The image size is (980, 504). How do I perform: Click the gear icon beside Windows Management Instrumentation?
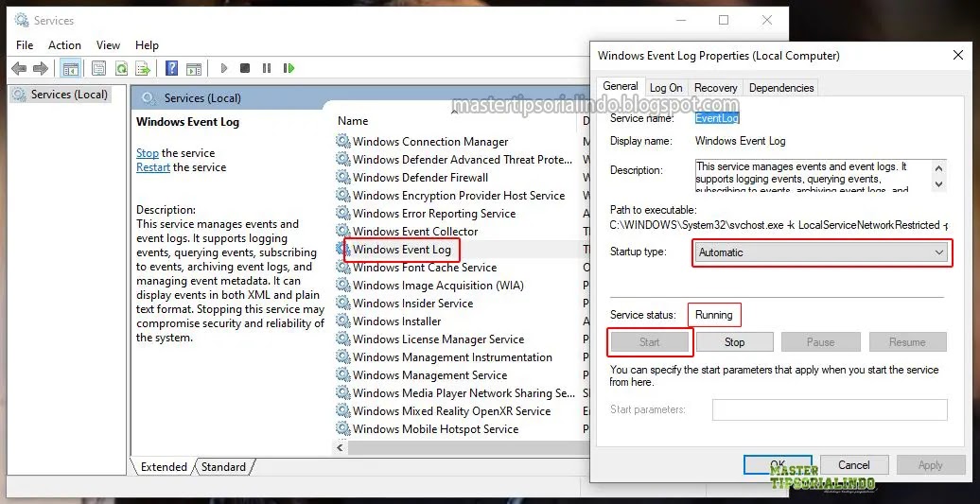[x=342, y=357]
